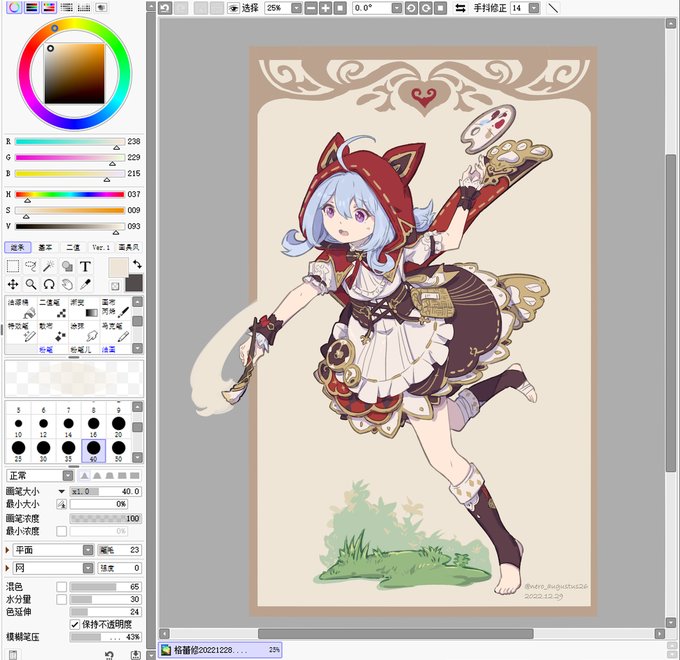Viewport: 680px width, 660px height.
Task: Switch to the first highlighted tool tab
Action: pyautogui.click(x=18, y=247)
